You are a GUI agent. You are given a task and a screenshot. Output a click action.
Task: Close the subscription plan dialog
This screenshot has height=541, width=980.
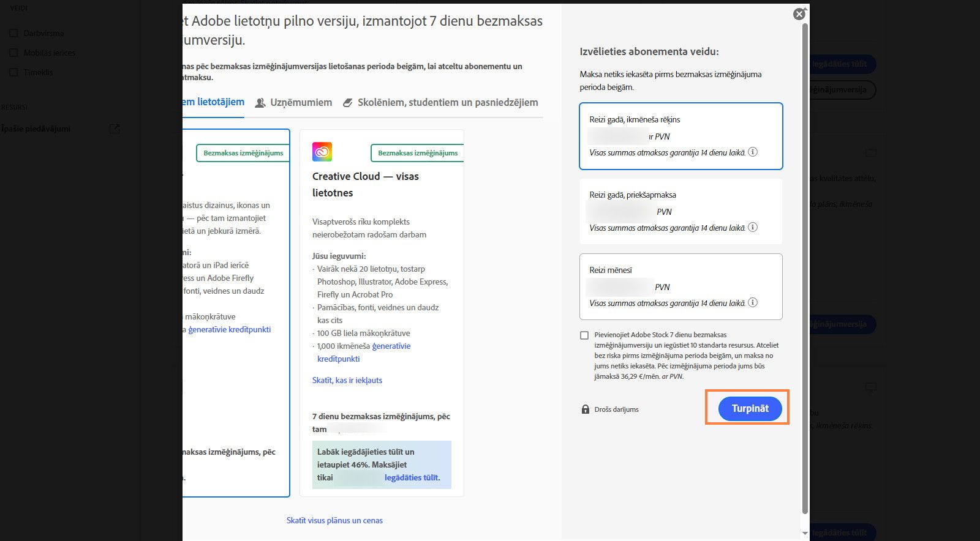(799, 14)
